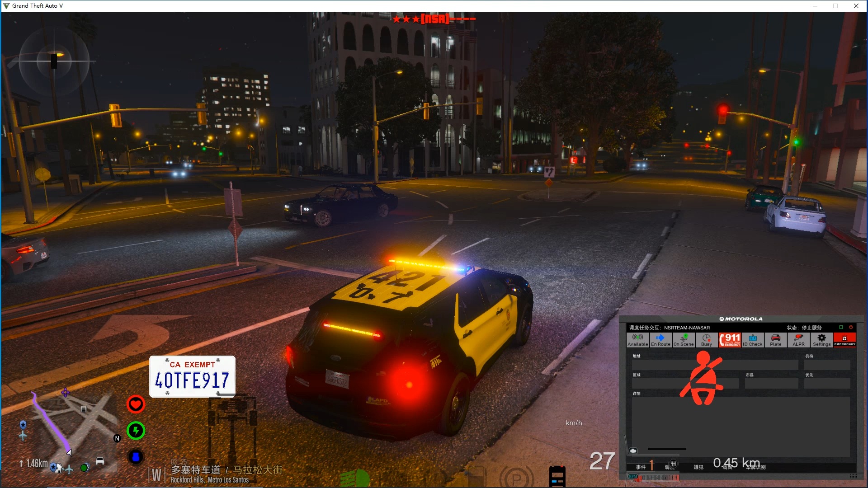Minimize the Grand Theft Auto V window

click(x=815, y=6)
